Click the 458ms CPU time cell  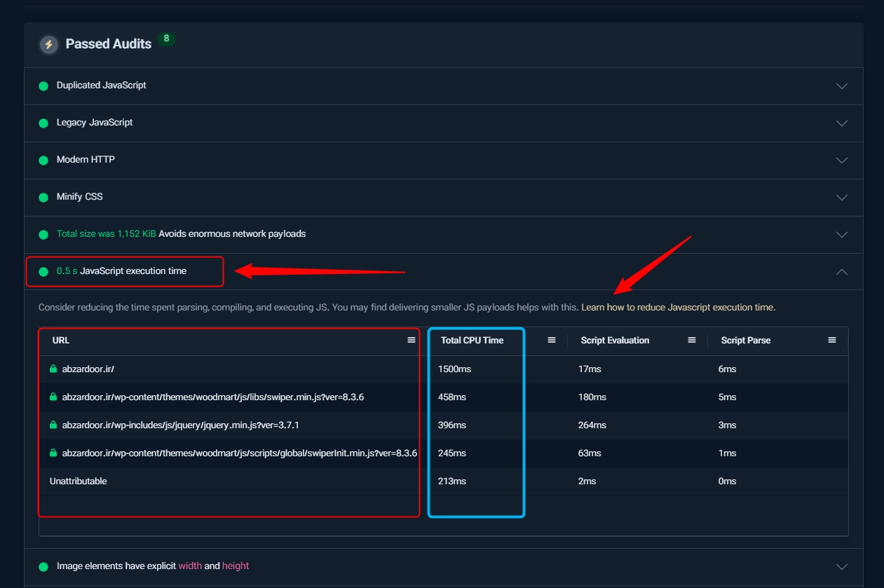pyautogui.click(x=452, y=397)
